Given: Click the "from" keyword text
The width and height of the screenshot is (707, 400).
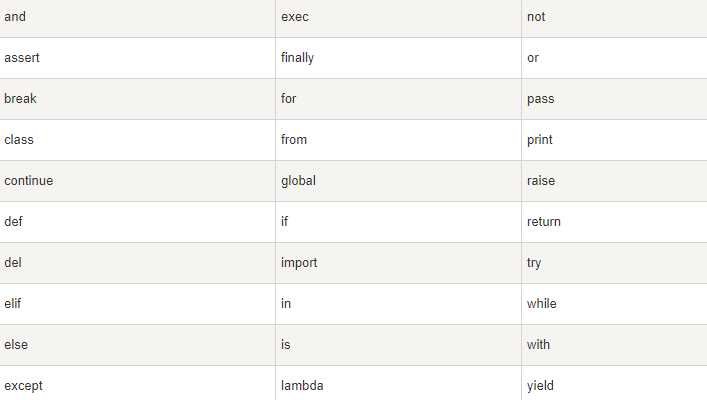Looking at the screenshot, I should pyautogui.click(x=294, y=140).
